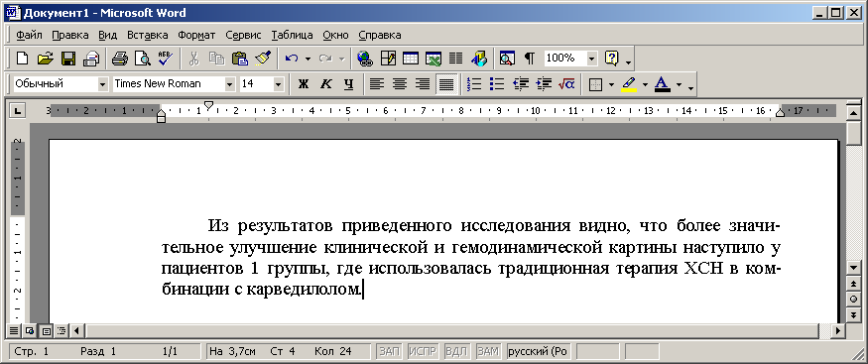Insert equation with square root icon
868x364 pixels.
566,84
